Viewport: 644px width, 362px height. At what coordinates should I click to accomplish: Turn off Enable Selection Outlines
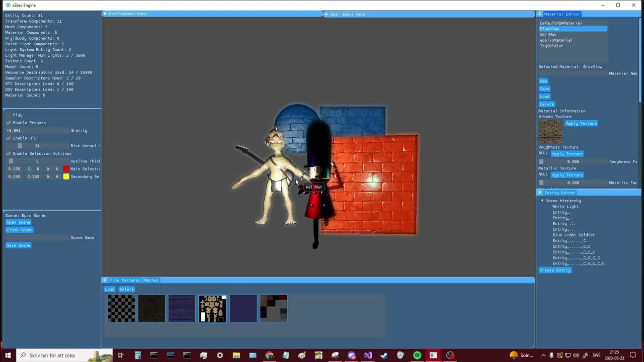click(x=9, y=153)
